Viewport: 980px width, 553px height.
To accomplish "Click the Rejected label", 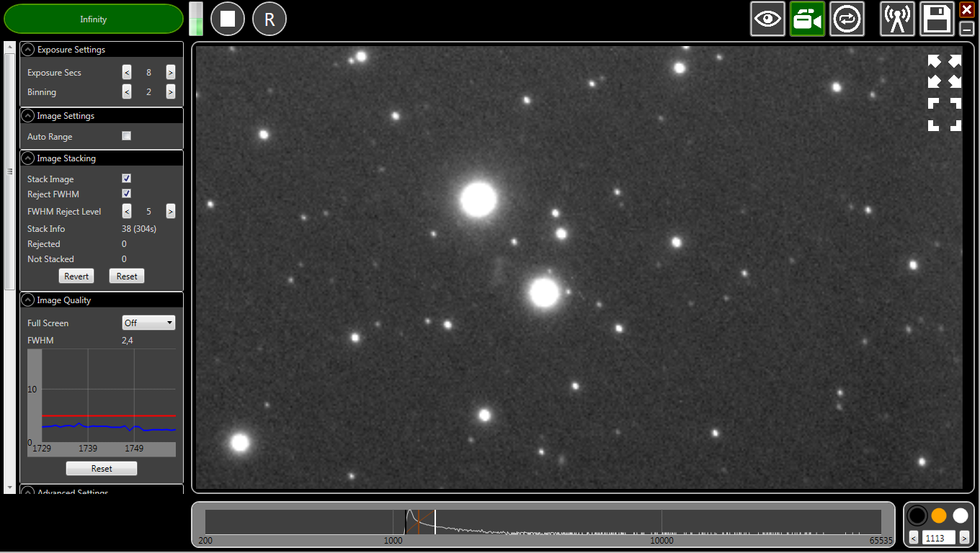I will tap(43, 244).
